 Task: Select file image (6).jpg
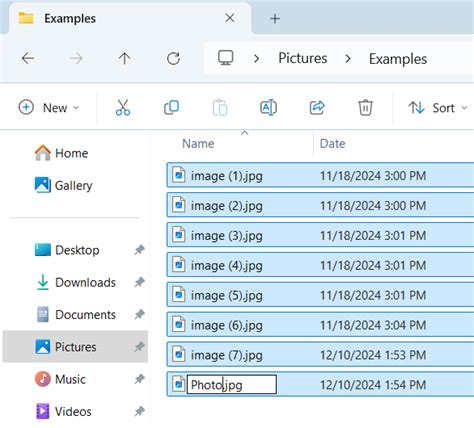[x=320, y=325]
